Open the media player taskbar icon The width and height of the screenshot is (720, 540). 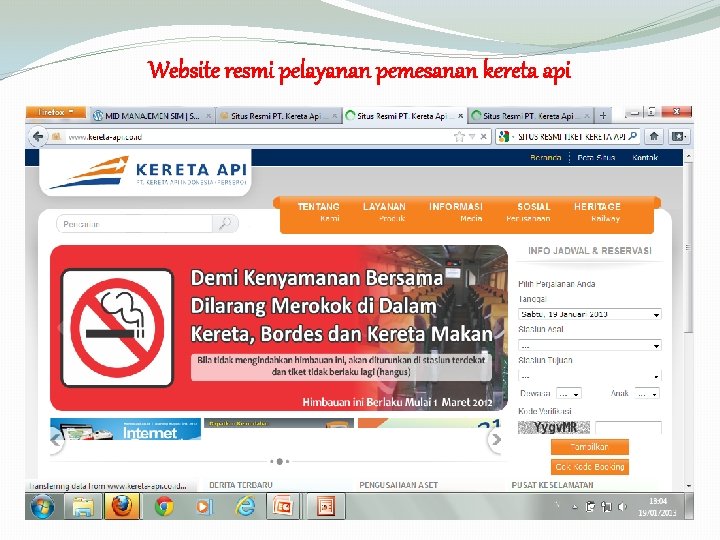click(204, 506)
